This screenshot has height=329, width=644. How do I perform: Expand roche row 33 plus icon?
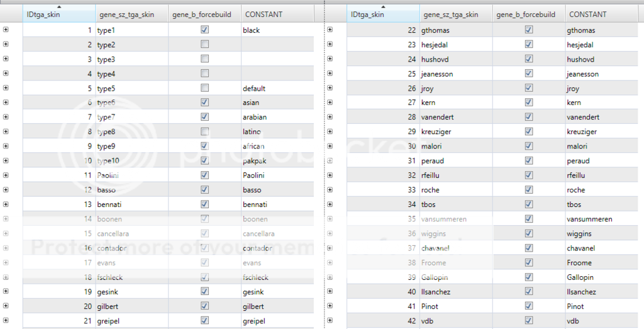pos(330,190)
